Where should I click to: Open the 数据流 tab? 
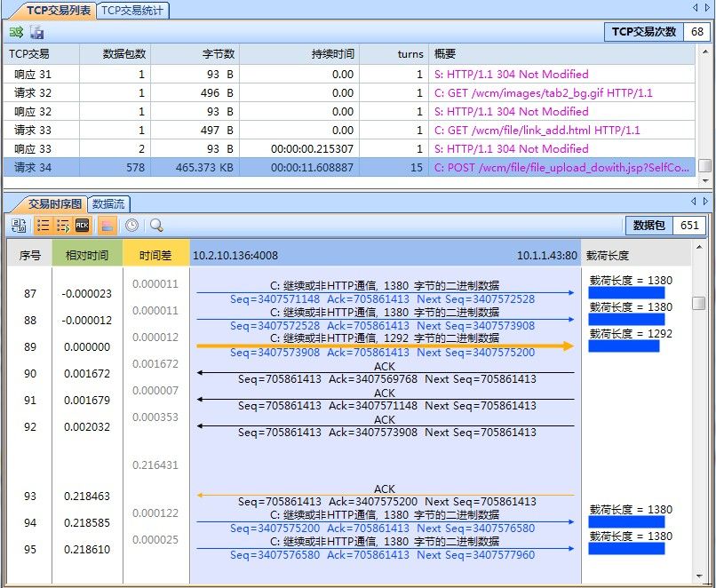coord(108,204)
